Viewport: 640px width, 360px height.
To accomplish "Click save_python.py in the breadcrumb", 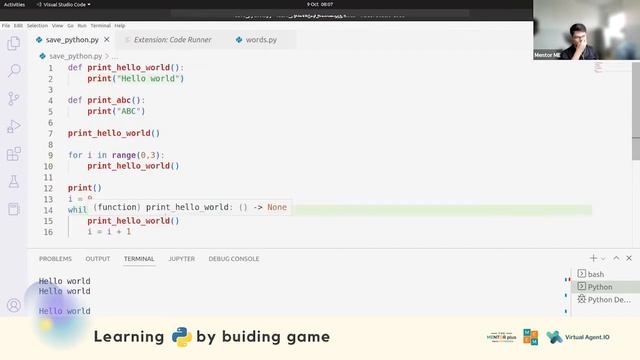I will point(76,56).
